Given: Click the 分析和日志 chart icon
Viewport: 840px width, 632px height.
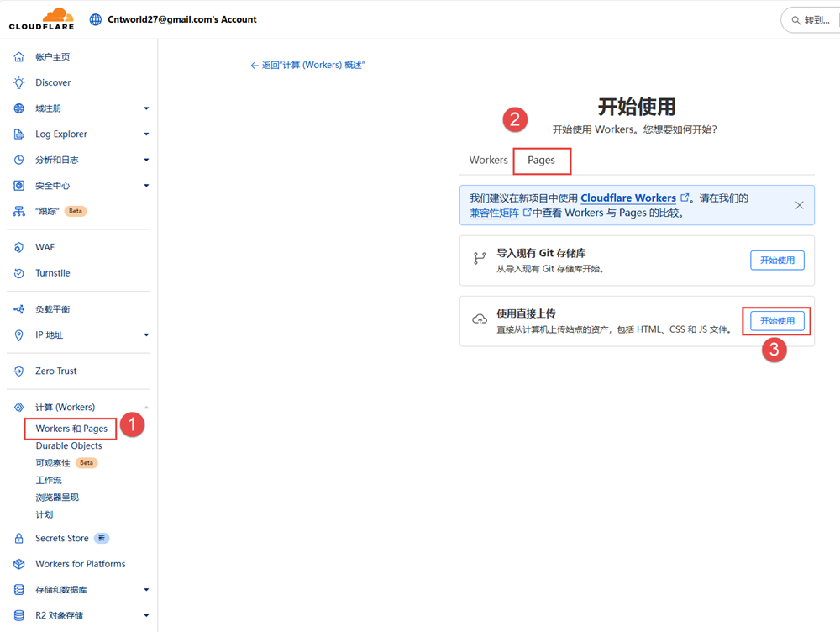Looking at the screenshot, I should coord(18,160).
